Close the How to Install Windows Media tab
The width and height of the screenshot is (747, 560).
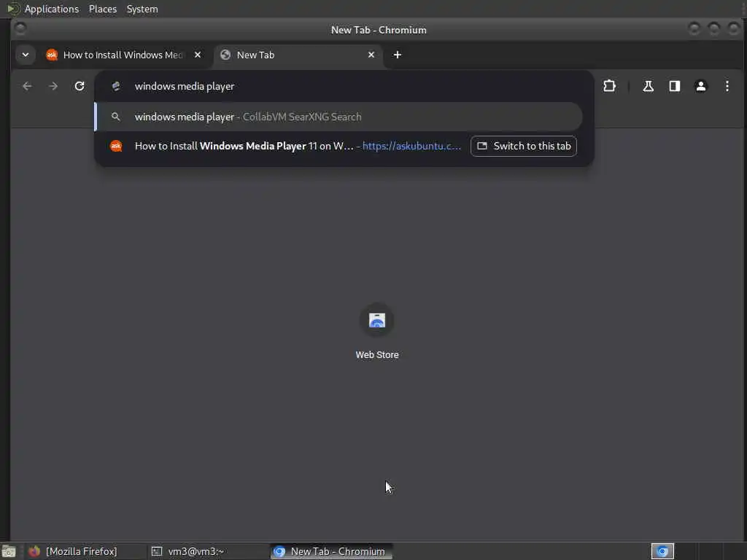tap(198, 55)
